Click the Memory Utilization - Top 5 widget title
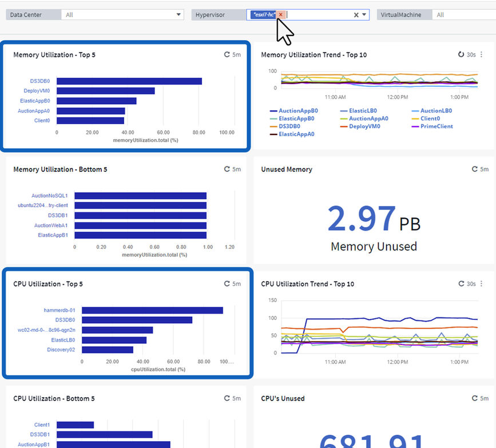 click(x=54, y=55)
